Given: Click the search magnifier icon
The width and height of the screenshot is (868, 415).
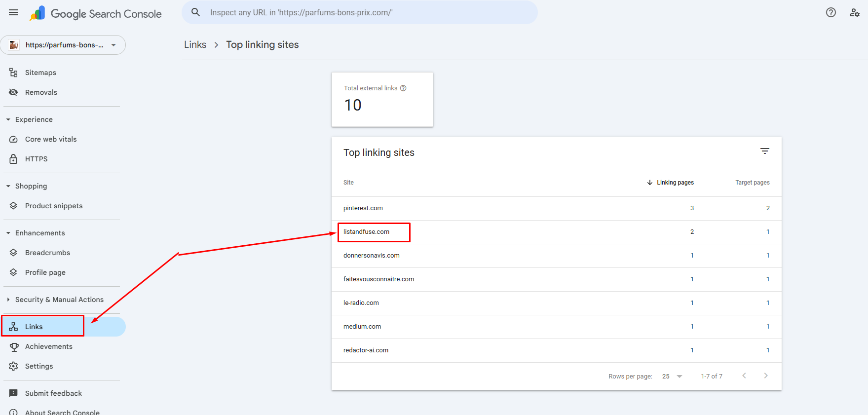Looking at the screenshot, I should click(x=196, y=12).
